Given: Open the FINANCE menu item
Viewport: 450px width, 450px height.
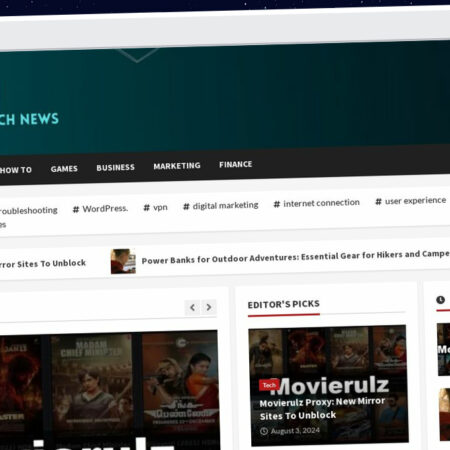Looking at the screenshot, I should tap(236, 164).
